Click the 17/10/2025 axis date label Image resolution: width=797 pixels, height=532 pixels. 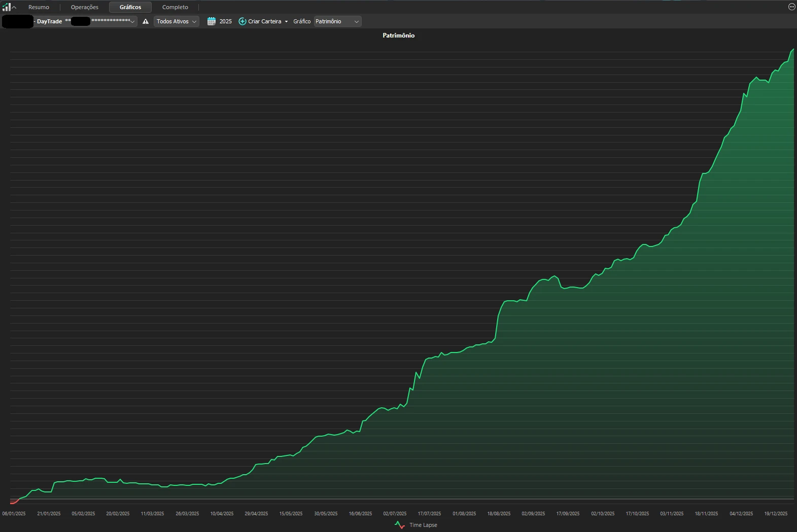pyautogui.click(x=637, y=513)
